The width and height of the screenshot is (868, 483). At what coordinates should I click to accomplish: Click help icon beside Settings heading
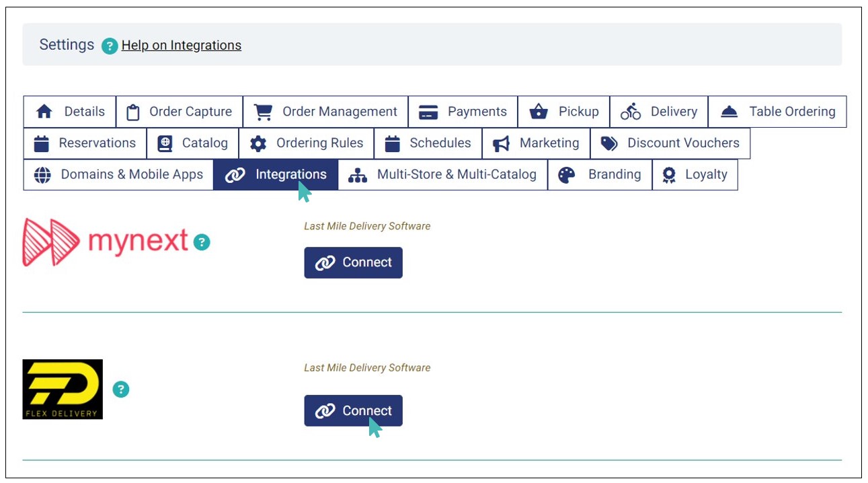pyautogui.click(x=110, y=46)
